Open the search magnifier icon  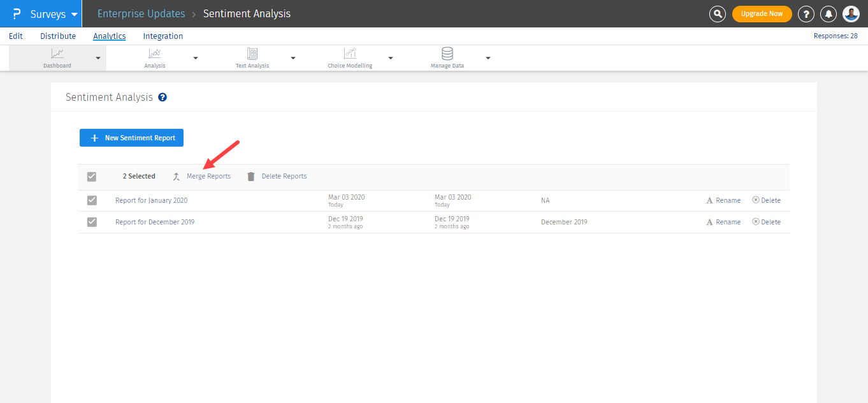click(718, 13)
